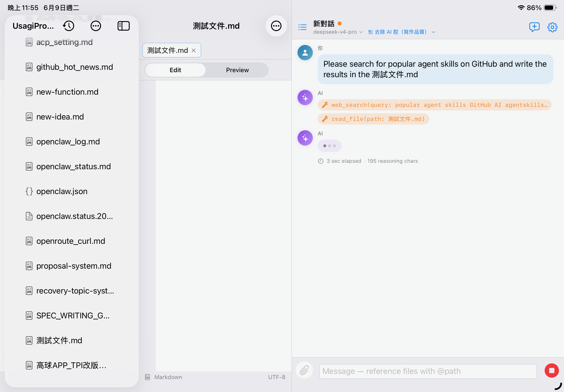Toggle the sidebar panel layout icon

124,26
